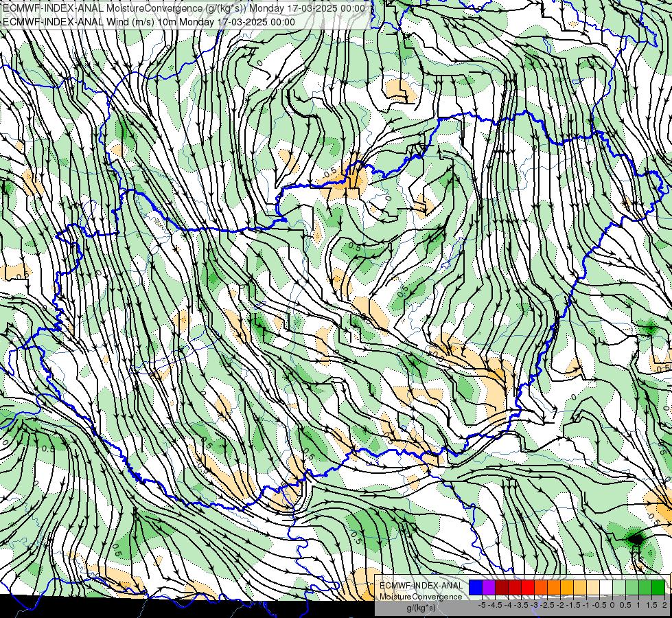The image size is (672, 618).
Task: Click the 'MoistureConvergence' label in the legend
Action: [x=421, y=597]
